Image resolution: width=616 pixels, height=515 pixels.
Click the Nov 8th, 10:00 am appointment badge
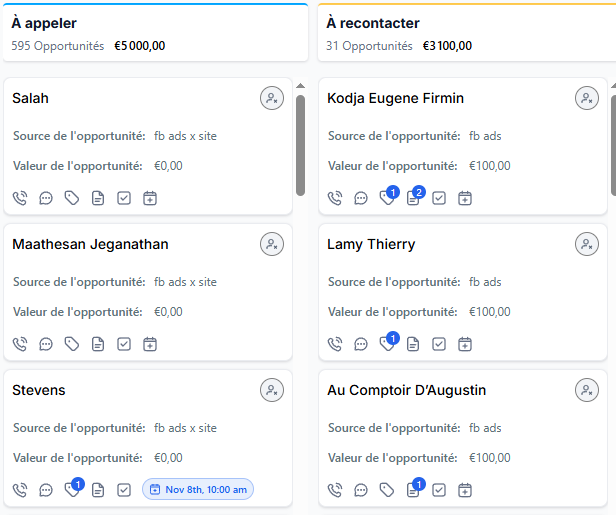point(198,490)
